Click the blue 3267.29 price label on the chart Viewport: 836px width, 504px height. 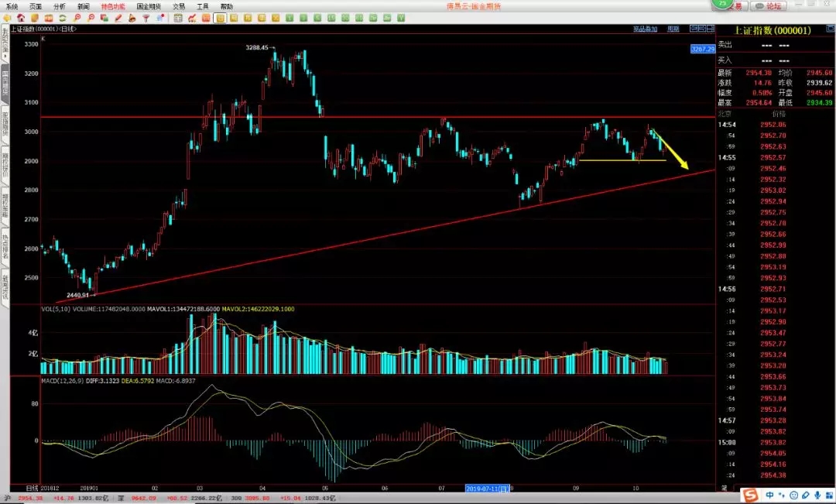(x=703, y=49)
